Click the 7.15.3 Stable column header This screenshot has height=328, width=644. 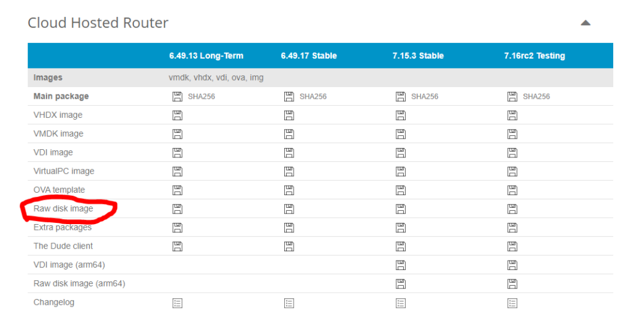click(418, 56)
